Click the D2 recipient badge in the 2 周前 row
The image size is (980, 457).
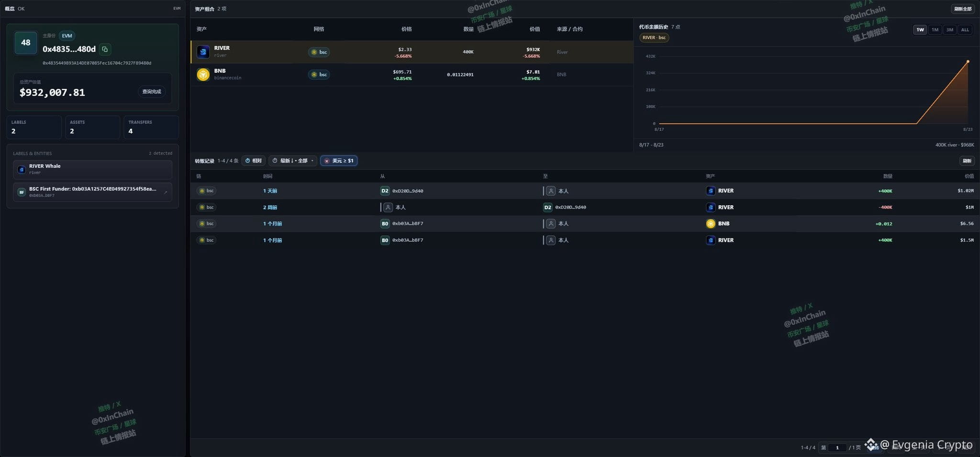[x=548, y=207]
